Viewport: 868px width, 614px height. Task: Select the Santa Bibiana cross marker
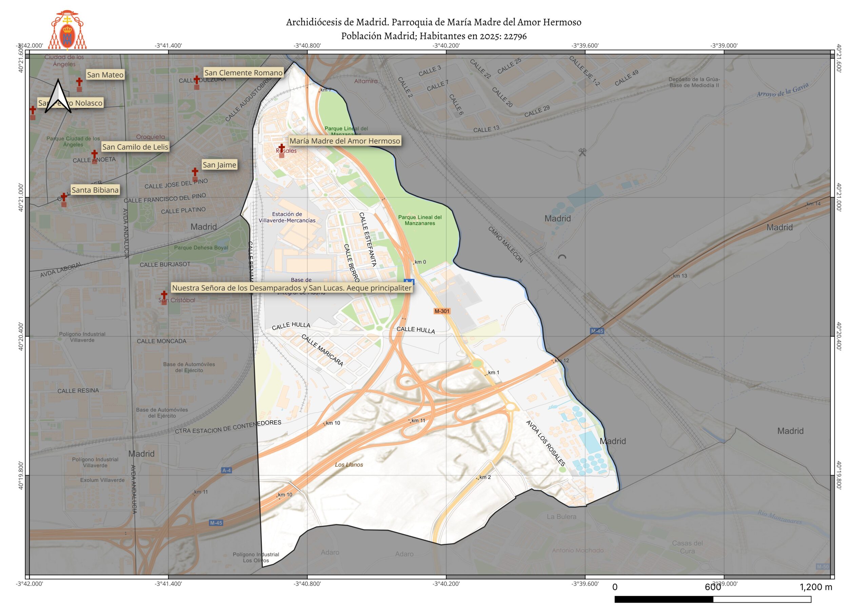[x=64, y=197]
